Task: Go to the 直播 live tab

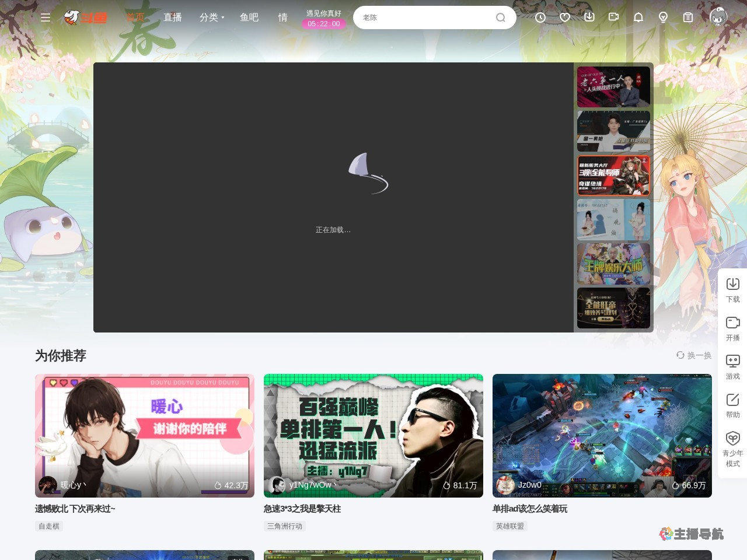Action: (172, 17)
